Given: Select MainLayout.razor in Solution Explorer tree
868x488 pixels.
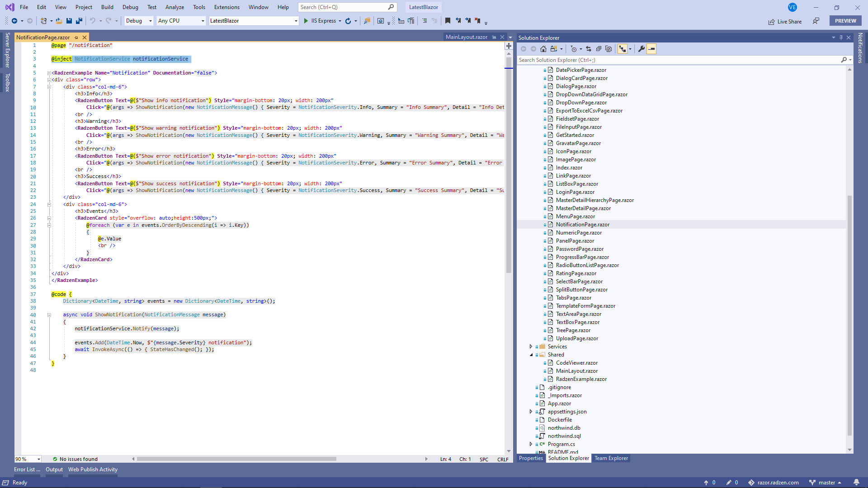Looking at the screenshot, I should point(576,371).
